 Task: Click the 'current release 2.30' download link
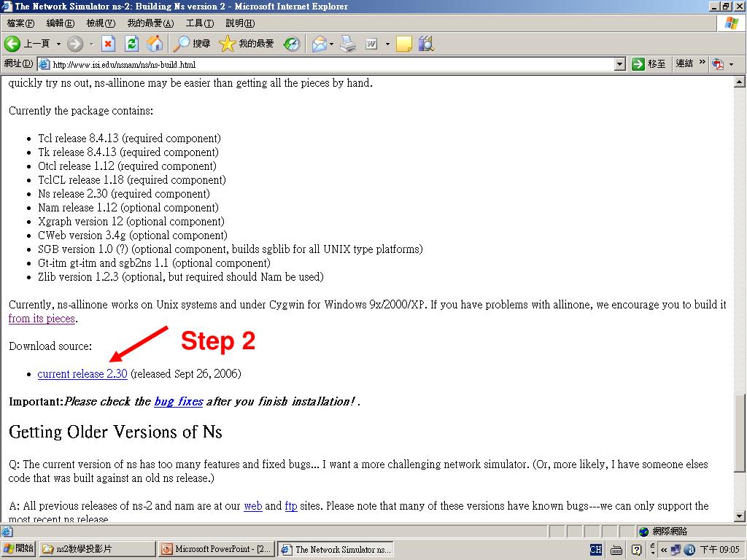pyautogui.click(x=82, y=374)
